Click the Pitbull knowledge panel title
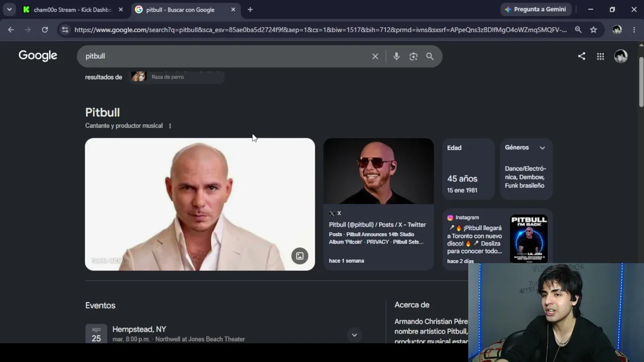 [102, 112]
